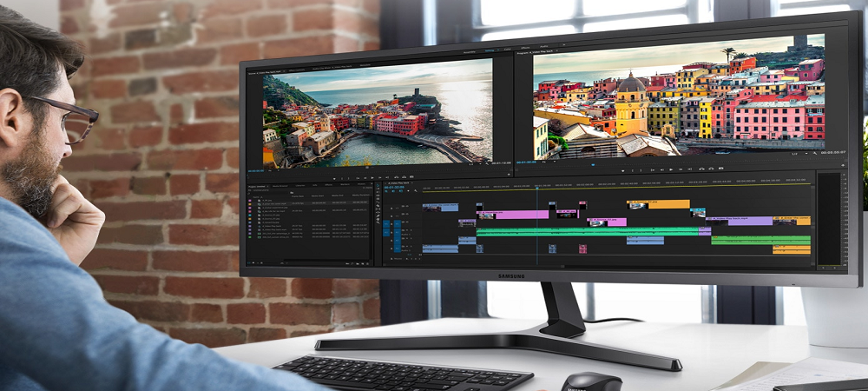Click the timeline playhead marker
The image size is (868, 391).
click(x=536, y=189)
